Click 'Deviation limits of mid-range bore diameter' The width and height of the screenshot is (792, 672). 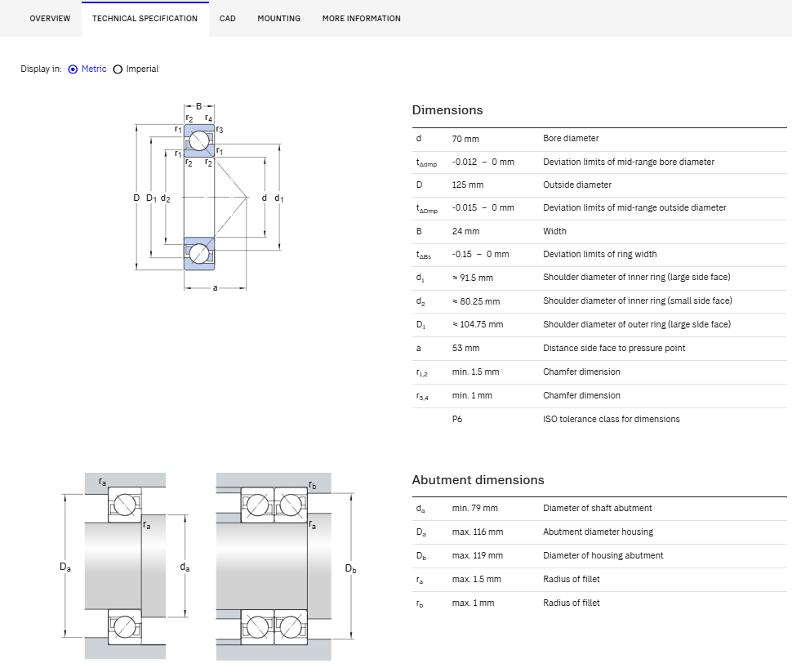point(629,162)
